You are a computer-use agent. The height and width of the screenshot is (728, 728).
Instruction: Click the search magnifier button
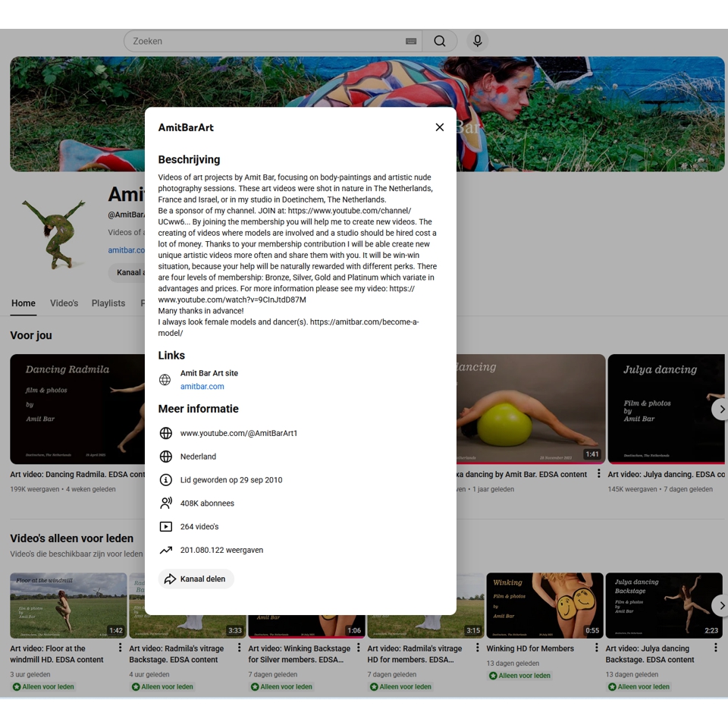tap(440, 41)
